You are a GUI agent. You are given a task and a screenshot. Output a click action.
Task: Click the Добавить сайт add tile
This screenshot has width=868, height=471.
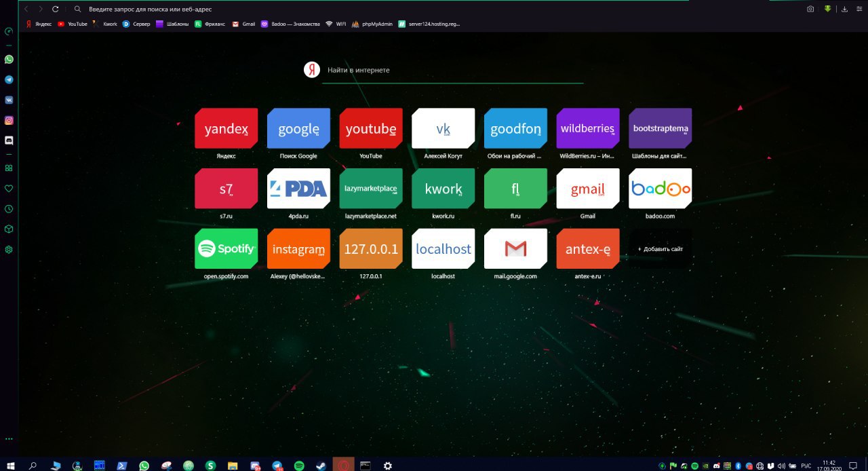[x=660, y=249]
